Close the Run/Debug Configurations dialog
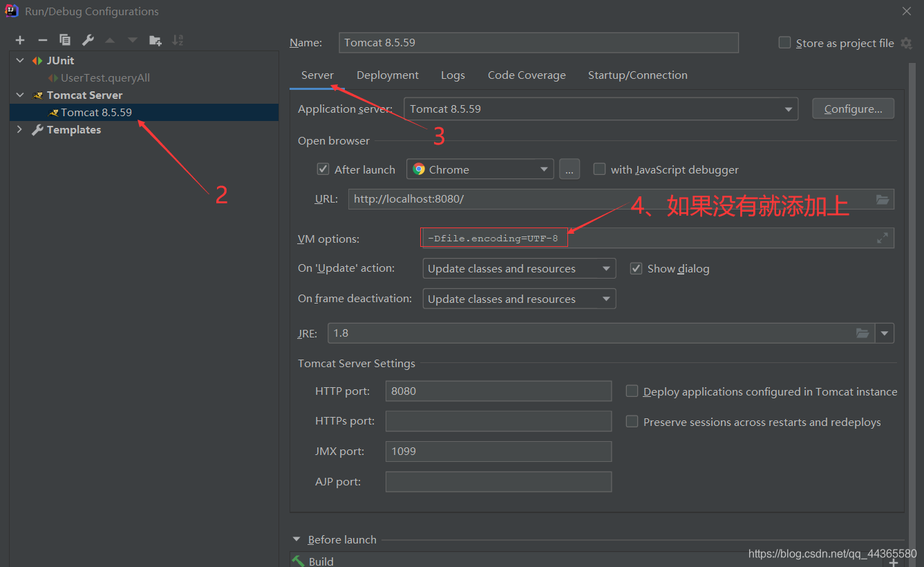Screen dimensions: 924x567 [907, 11]
